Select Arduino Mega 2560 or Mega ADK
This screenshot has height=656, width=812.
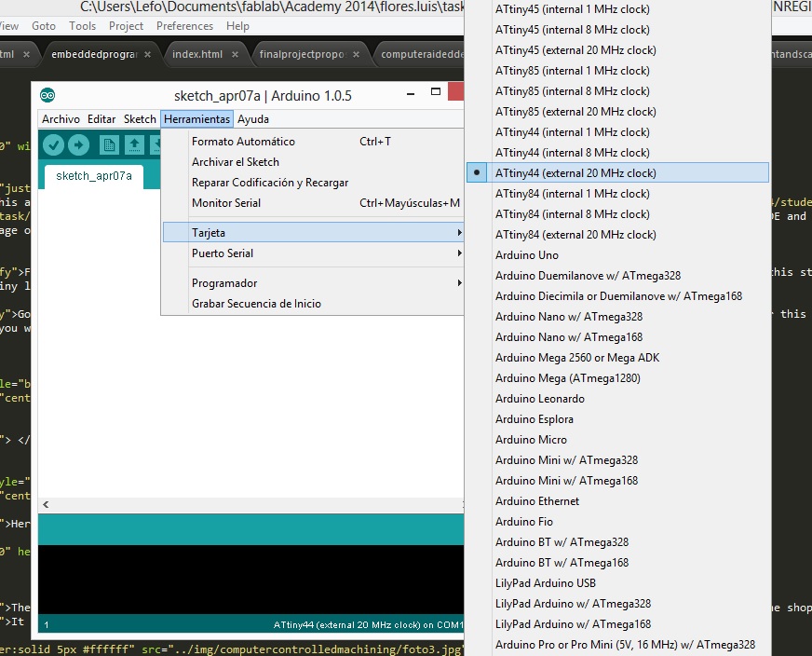click(617, 358)
